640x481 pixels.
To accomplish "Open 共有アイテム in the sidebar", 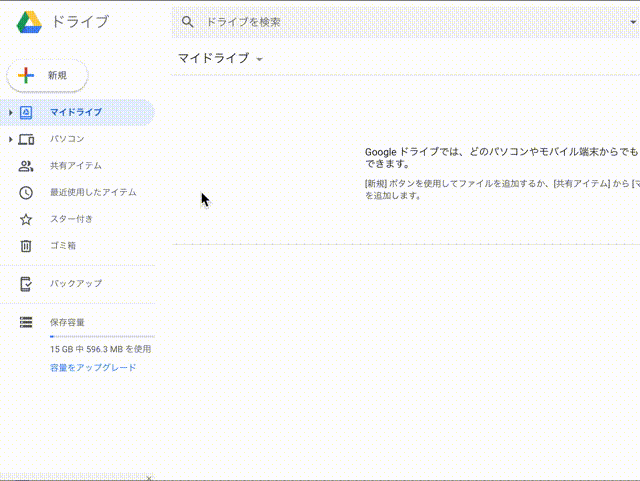I will (x=78, y=166).
